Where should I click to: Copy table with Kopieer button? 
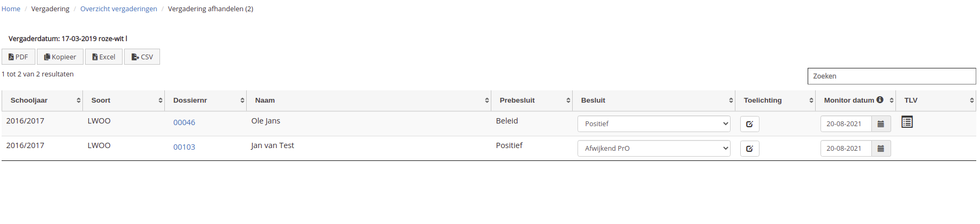coord(60,57)
